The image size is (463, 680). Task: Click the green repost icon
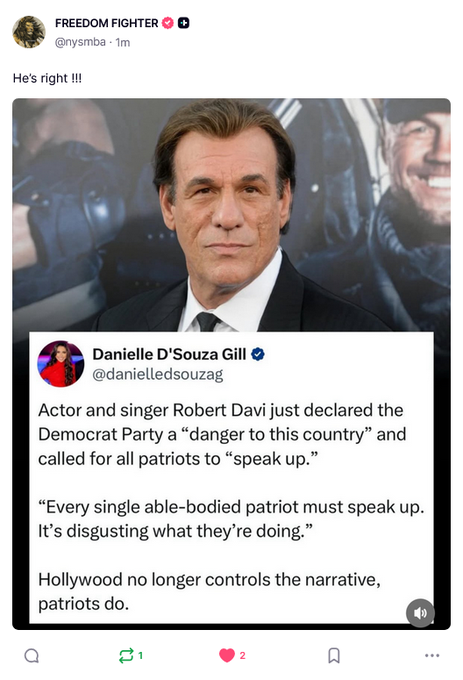tap(126, 655)
